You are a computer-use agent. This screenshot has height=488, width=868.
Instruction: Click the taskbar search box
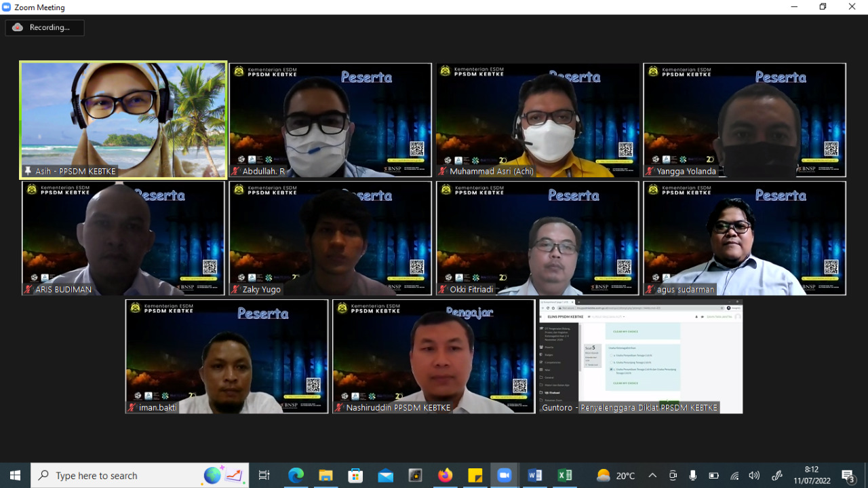point(140,475)
